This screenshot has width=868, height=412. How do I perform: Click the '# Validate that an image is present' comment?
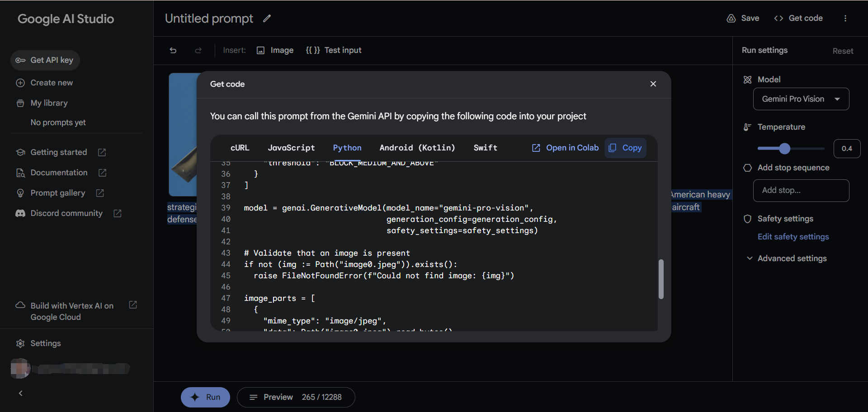327,253
